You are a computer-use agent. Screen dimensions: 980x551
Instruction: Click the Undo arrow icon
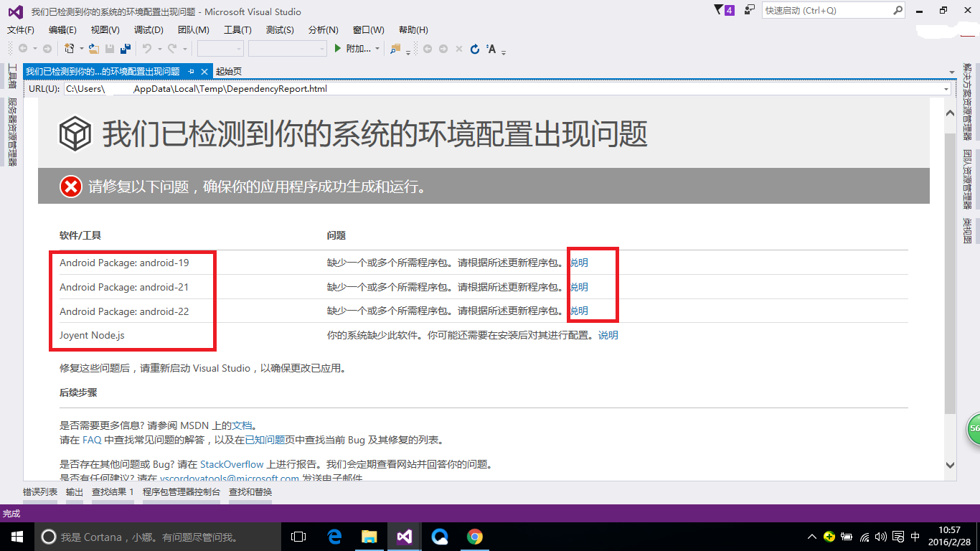pos(146,49)
